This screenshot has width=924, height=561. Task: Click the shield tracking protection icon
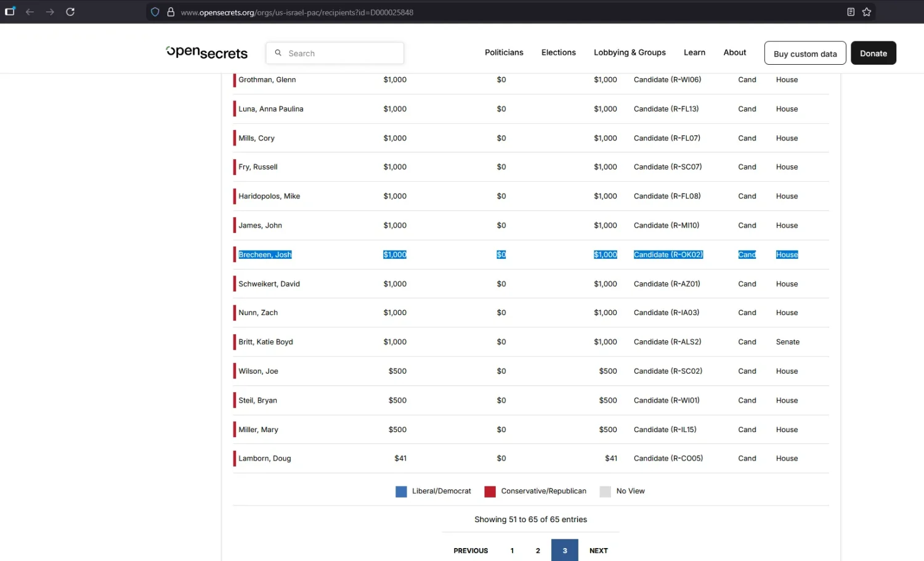155,12
